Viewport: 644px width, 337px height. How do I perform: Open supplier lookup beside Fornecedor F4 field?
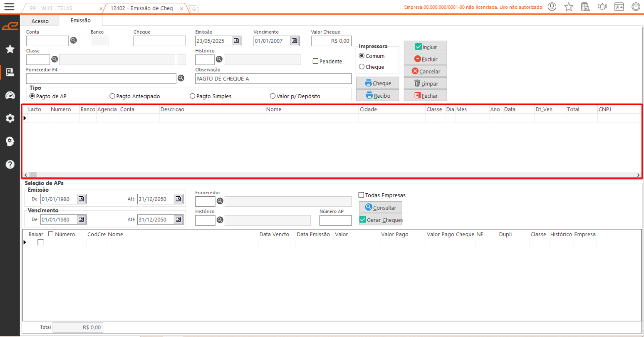[x=181, y=78]
